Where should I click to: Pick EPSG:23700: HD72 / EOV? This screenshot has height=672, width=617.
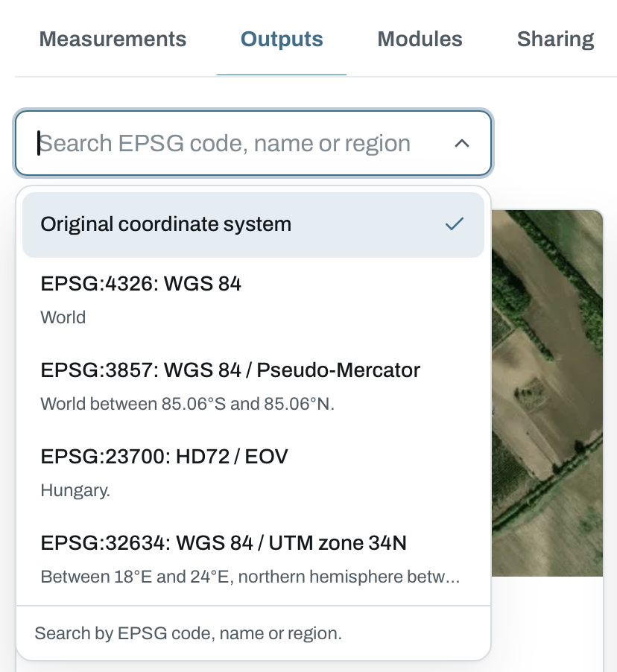[253, 473]
